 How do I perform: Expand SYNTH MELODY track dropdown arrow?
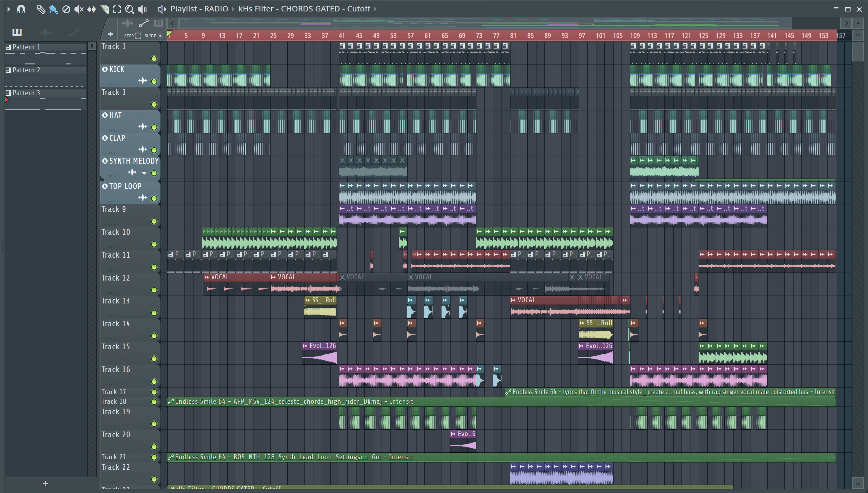[144, 173]
